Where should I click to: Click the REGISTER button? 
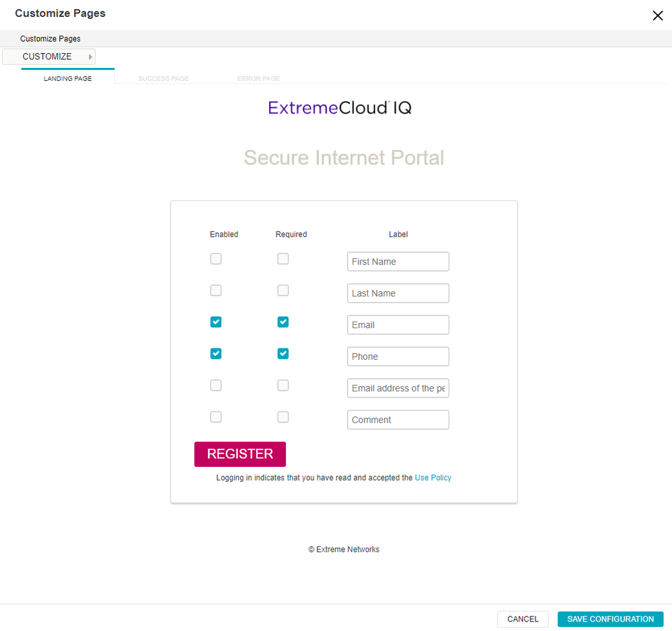coord(240,454)
